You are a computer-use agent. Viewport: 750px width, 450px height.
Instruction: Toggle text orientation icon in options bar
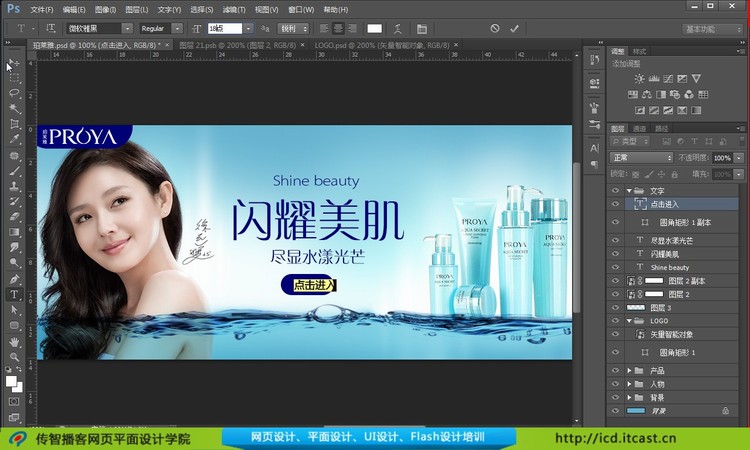tap(50, 28)
